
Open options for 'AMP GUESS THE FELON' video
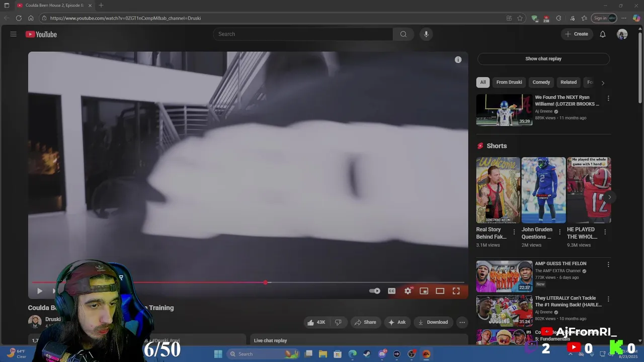point(608,264)
